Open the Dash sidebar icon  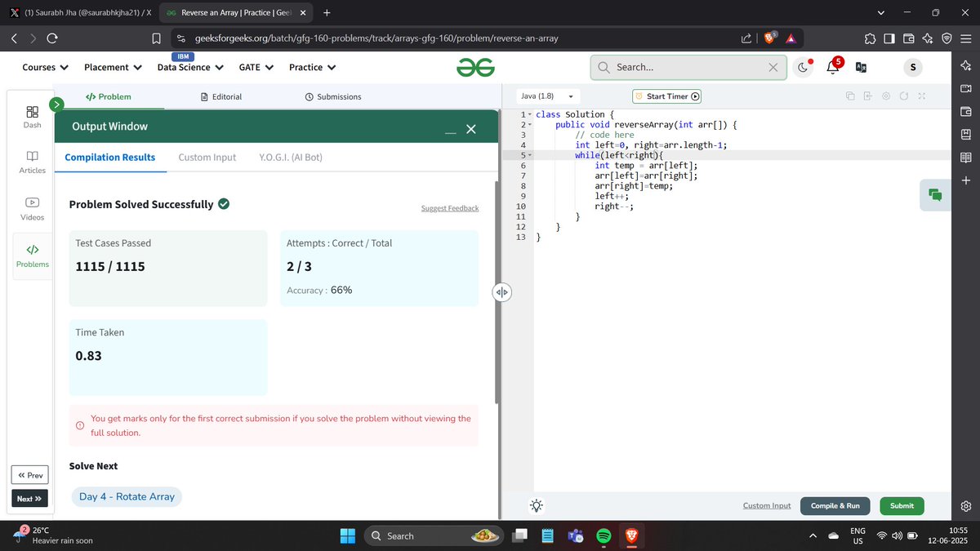32,116
